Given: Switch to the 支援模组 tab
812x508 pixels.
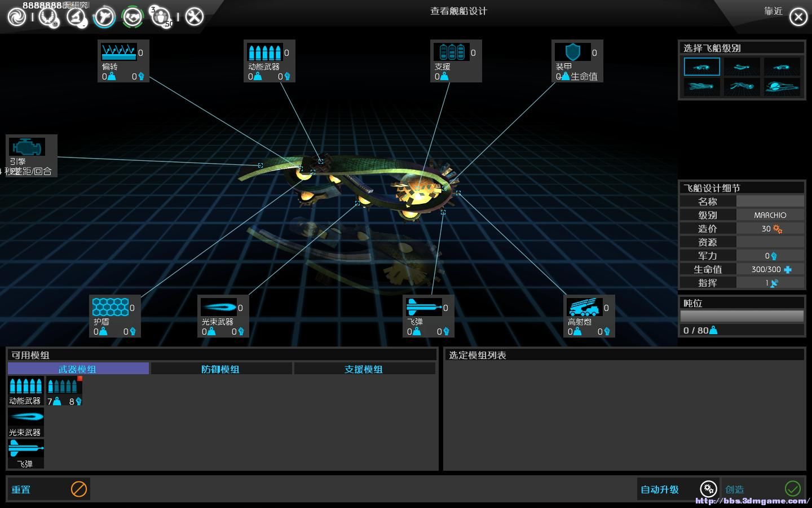Looking at the screenshot, I should click(x=364, y=369).
